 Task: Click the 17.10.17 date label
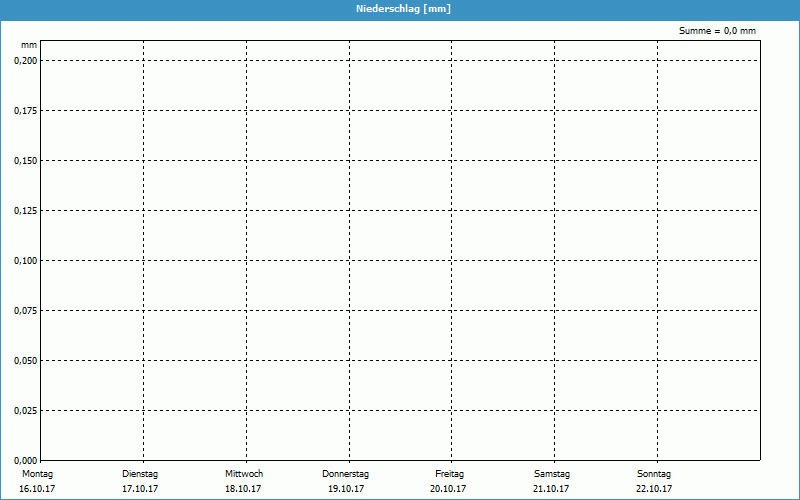coord(140,489)
